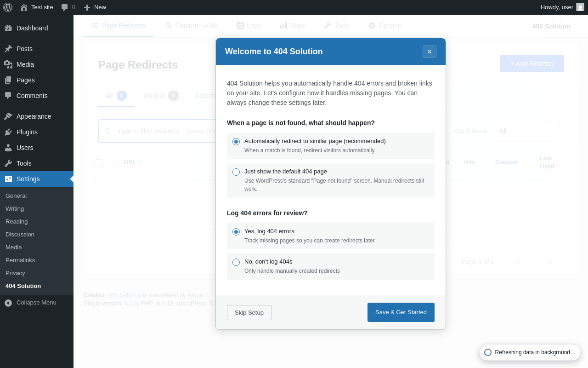Click the Posts pin icon
This screenshot has width=588, height=368.
tap(8, 49)
